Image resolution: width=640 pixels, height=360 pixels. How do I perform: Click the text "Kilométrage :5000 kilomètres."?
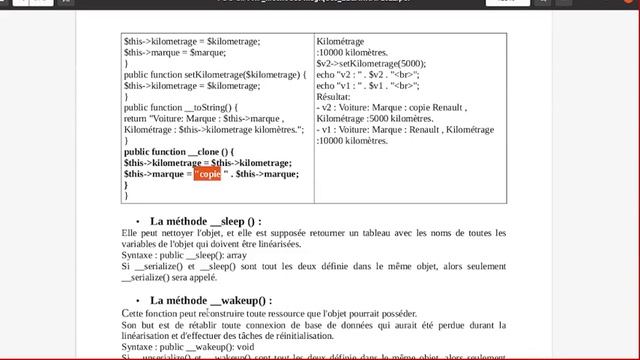375,119
